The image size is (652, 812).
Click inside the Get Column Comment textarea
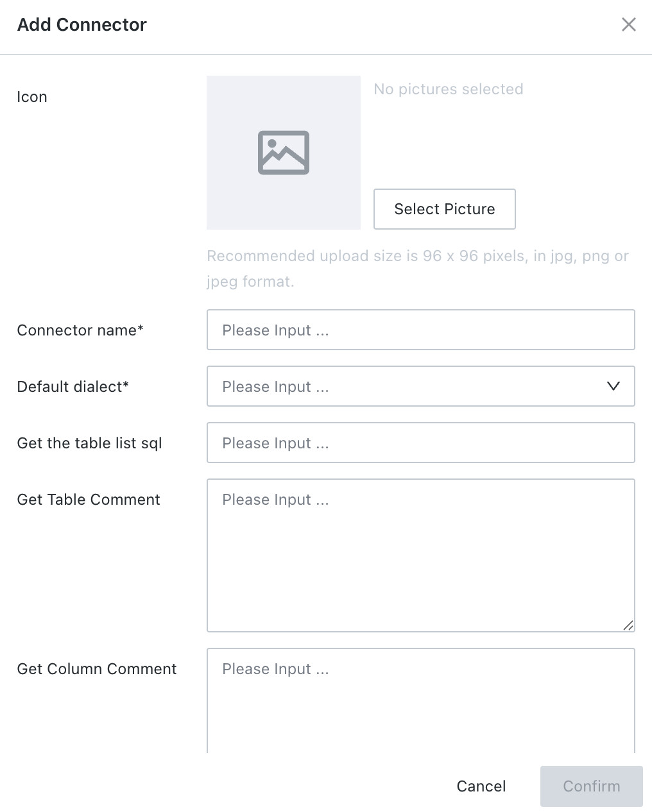tap(421, 700)
